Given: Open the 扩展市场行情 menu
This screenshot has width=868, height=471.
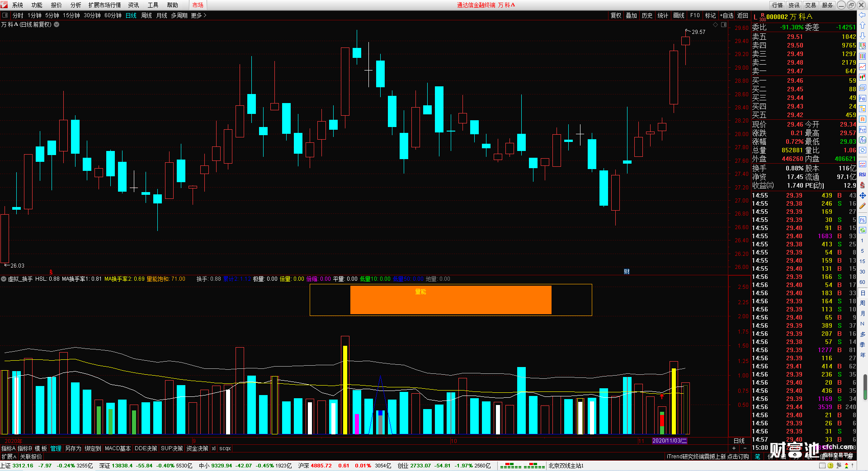Looking at the screenshot, I should coord(105,5).
